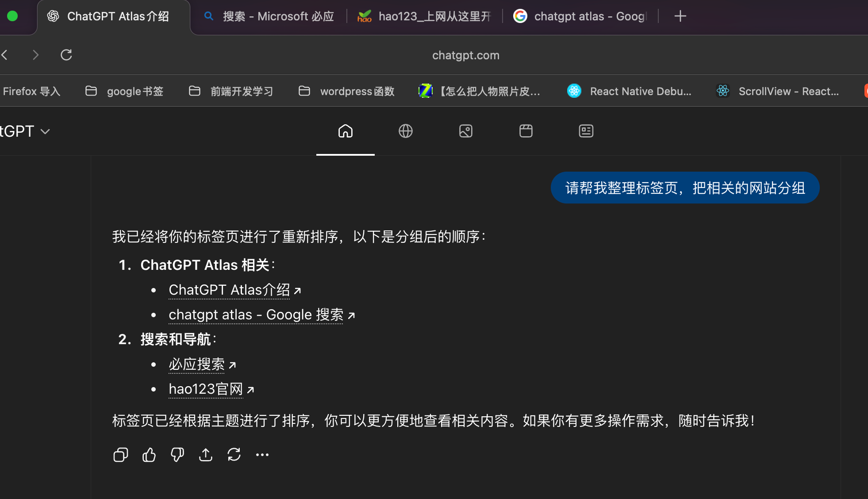The image size is (868, 499).
Task: Click the thumbs down icon
Action: (x=177, y=455)
